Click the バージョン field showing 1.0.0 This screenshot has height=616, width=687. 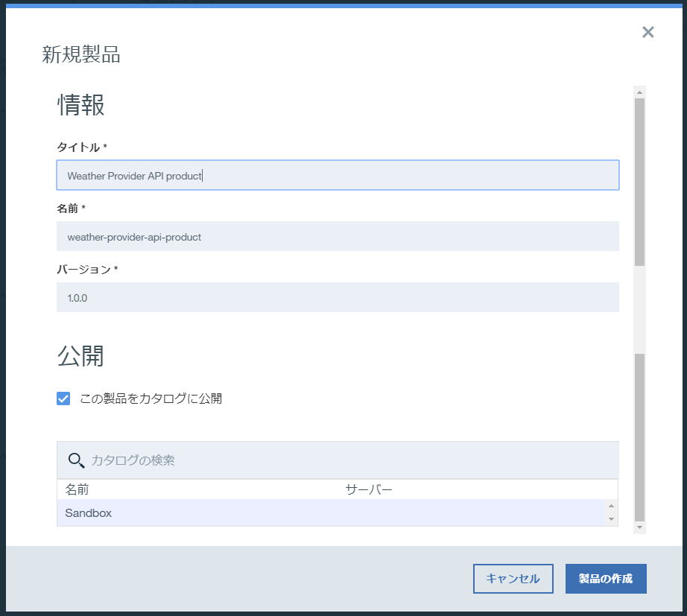tap(338, 297)
